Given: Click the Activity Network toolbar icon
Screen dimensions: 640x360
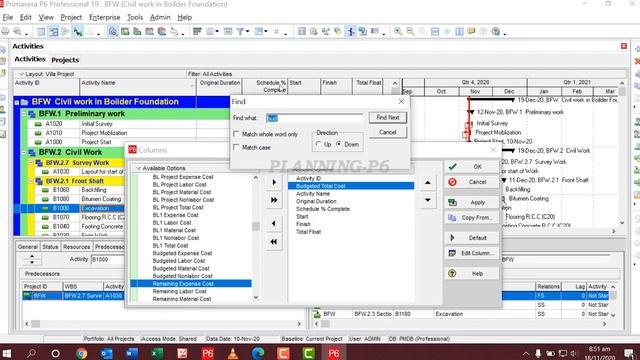Looking at the screenshot, I should [65, 31].
